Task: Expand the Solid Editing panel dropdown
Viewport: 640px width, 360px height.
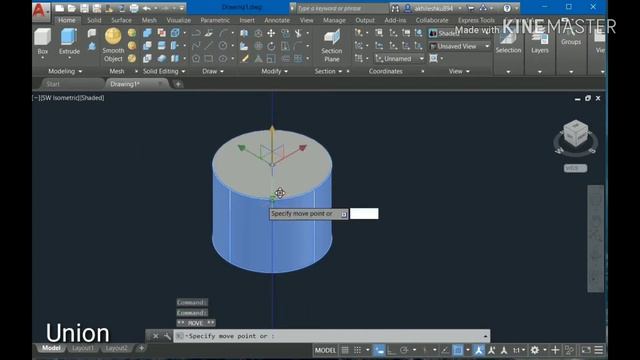Action: tap(164, 71)
